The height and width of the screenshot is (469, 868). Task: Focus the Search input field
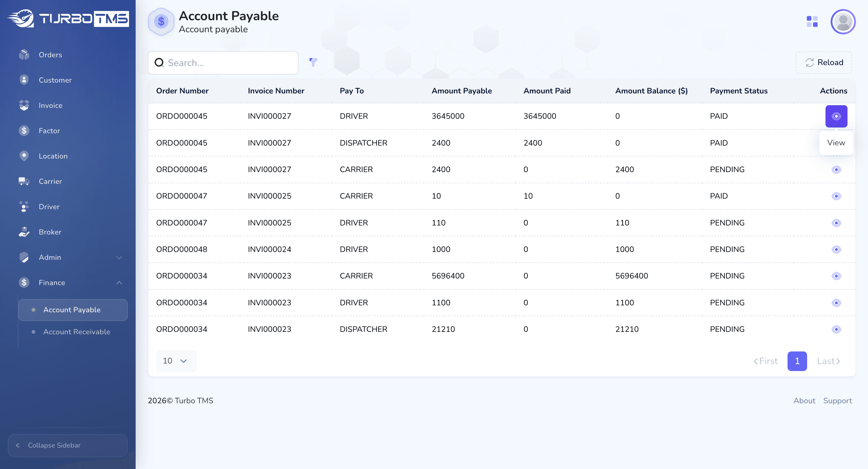click(223, 63)
